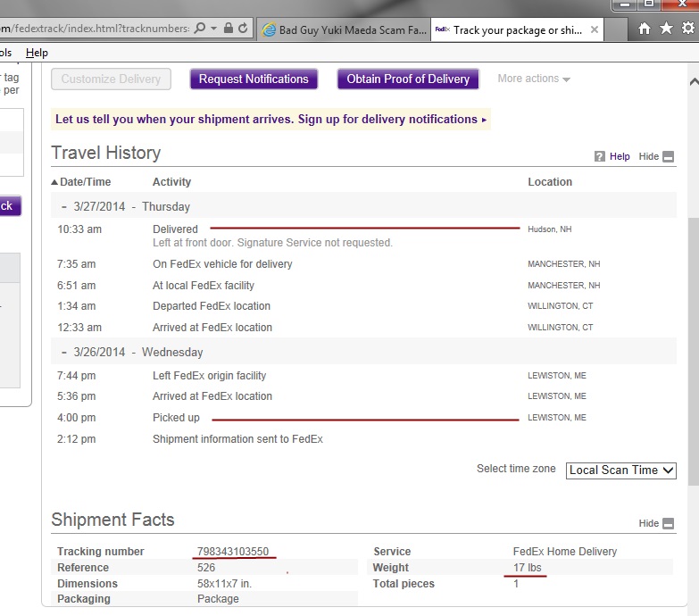699x616 pixels.
Task: Open address bar autocomplete dropdown arrow
Action: pyautogui.click(x=214, y=28)
